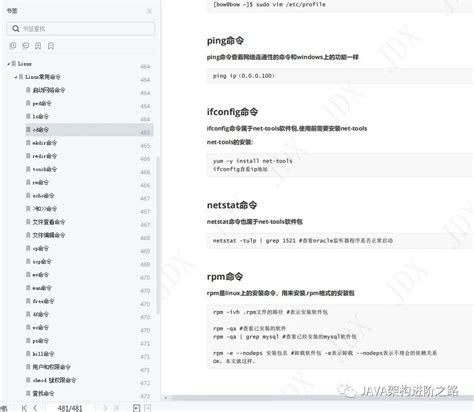Click the ifconfig命令 heading
The height and width of the screenshot is (412, 474).
point(232,112)
